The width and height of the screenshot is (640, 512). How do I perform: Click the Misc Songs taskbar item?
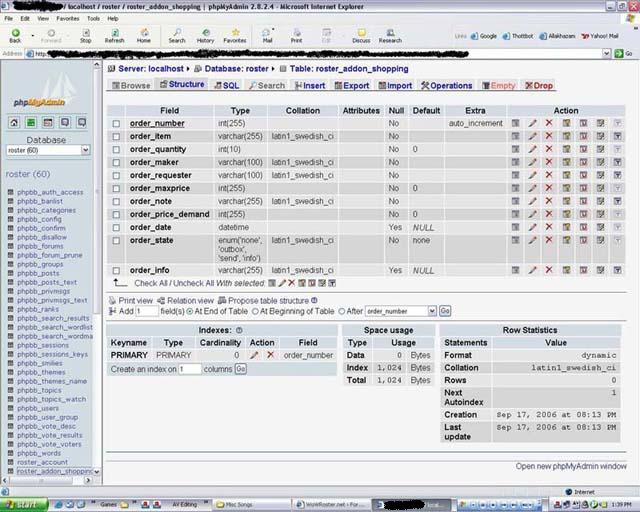tap(253, 505)
